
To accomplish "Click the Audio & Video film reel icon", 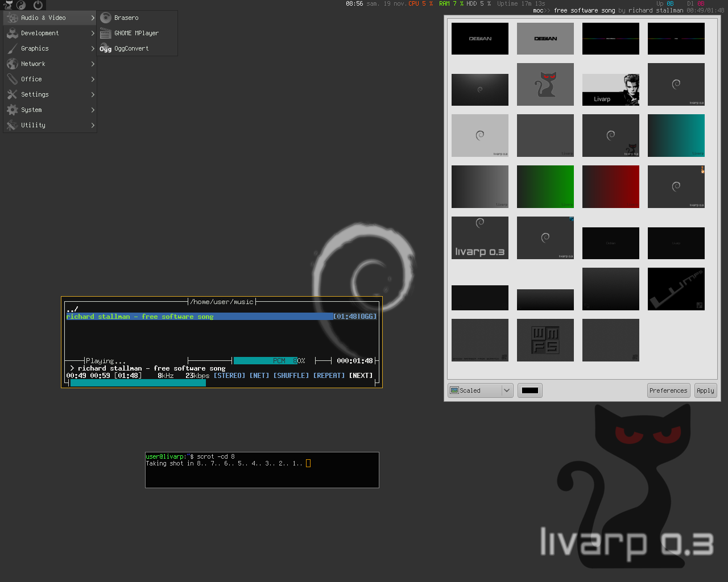I will point(12,18).
